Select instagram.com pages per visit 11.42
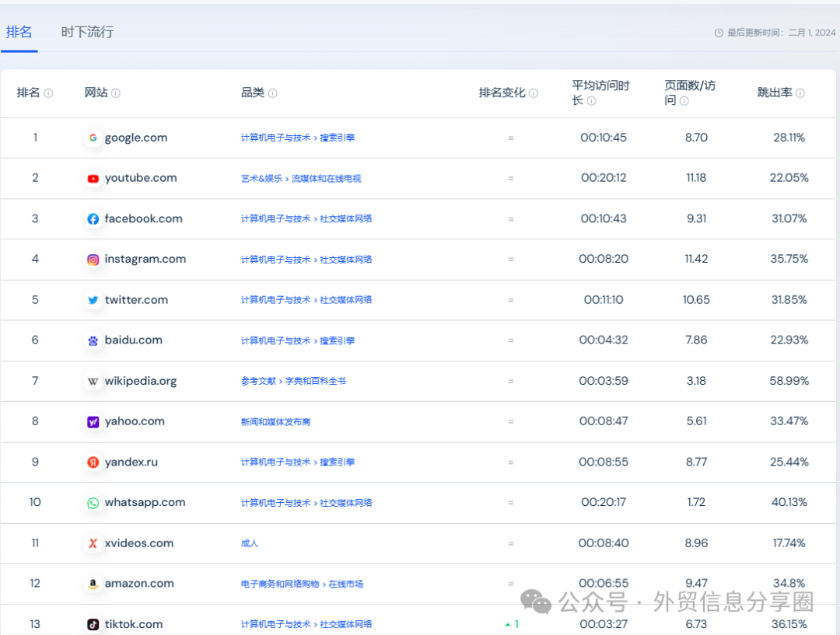 click(x=696, y=259)
